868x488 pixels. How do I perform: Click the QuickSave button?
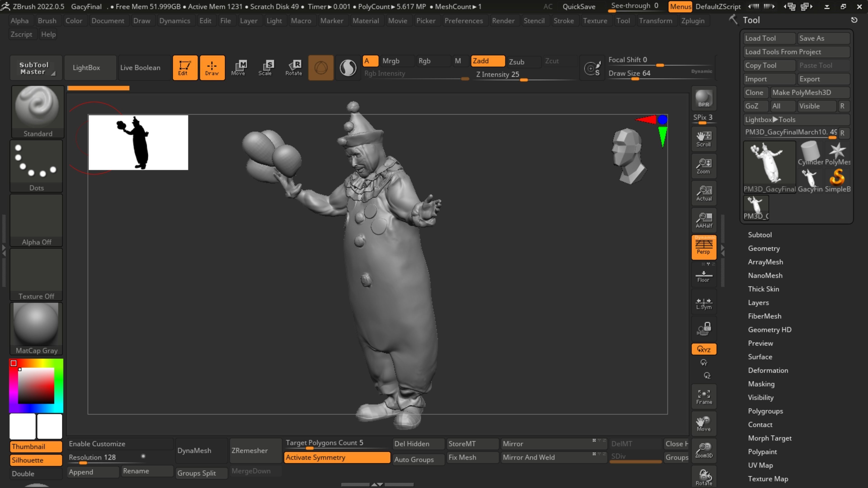[x=579, y=6]
